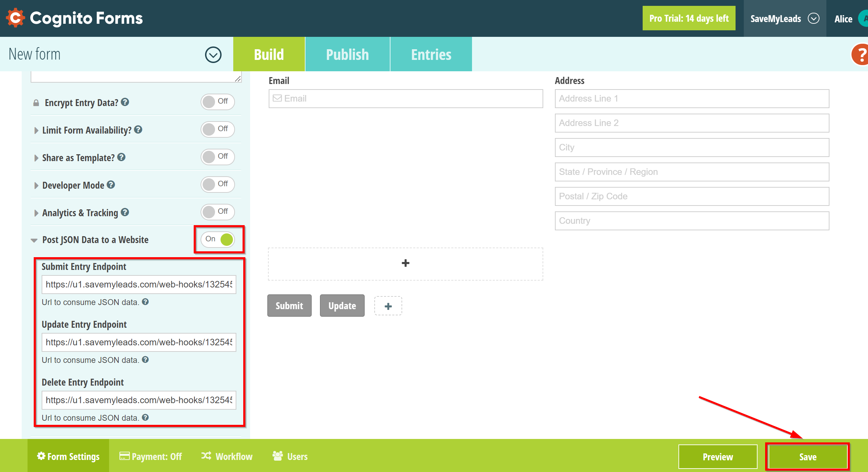The image size is (868, 472).
Task: Toggle Developer Mode switch
Action: [218, 184]
